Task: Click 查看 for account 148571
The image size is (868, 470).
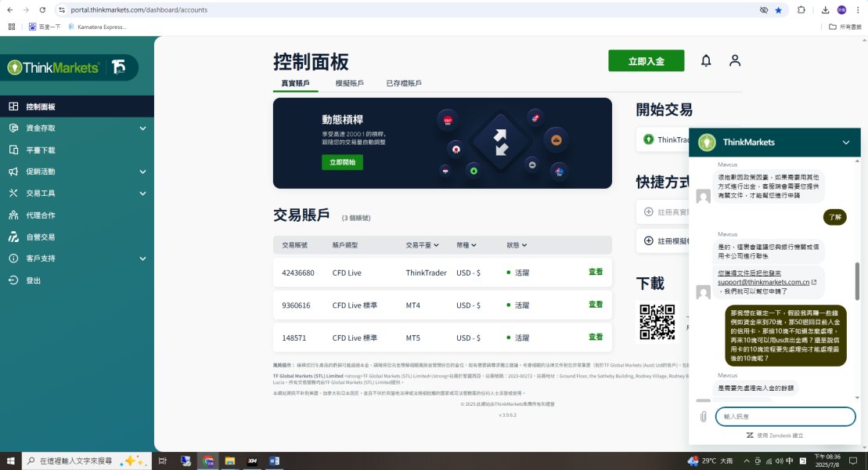Action: (596, 337)
